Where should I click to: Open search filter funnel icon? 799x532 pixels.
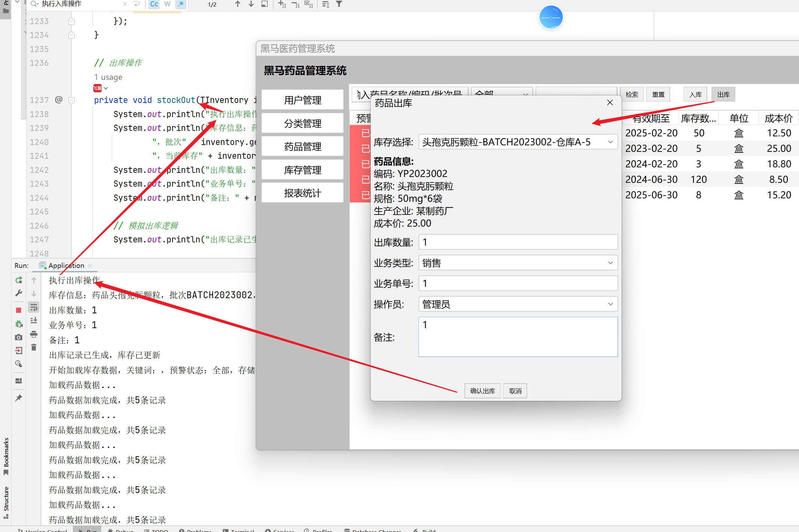339,4
